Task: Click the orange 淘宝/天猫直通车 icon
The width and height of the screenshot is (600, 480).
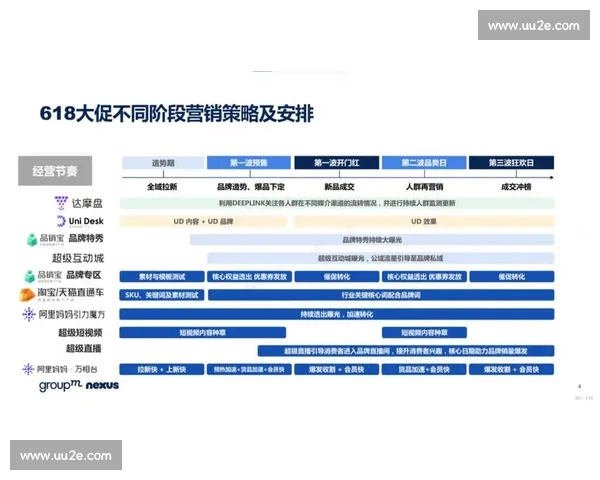Action: (x=27, y=294)
